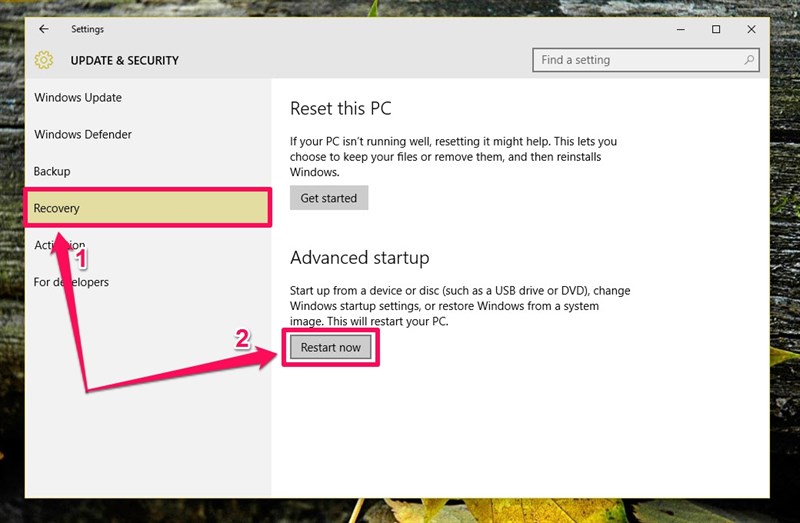Maximize the Settings window
This screenshot has height=523, width=800.
(x=715, y=29)
